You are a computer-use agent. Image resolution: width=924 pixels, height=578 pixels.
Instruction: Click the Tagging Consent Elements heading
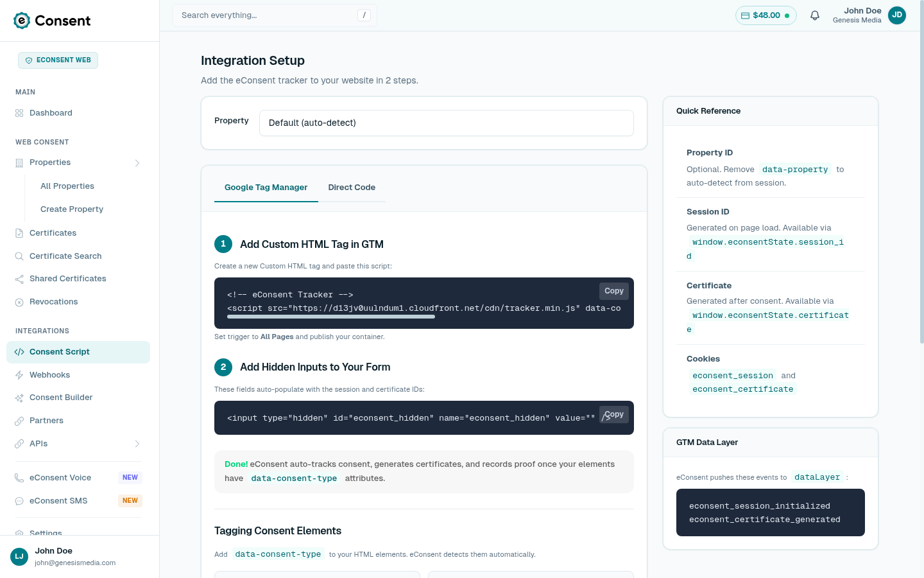click(x=278, y=531)
